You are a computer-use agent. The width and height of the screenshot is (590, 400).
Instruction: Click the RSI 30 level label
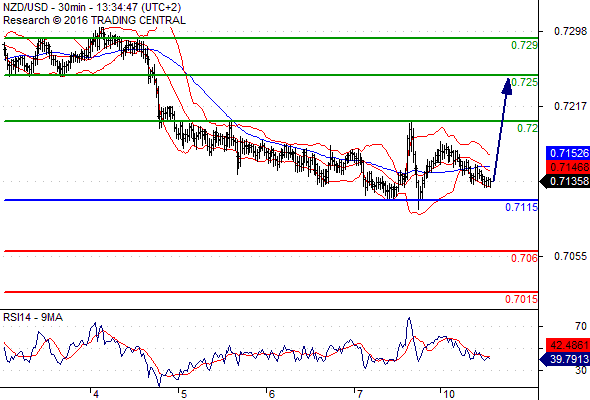pyautogui.click(x=581, y=370)
